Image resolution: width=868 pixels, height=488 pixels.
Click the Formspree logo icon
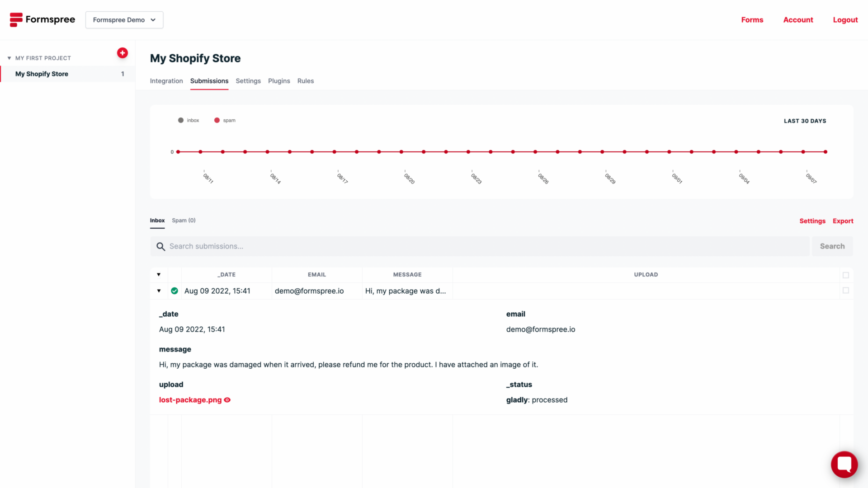tap(16, 19)
